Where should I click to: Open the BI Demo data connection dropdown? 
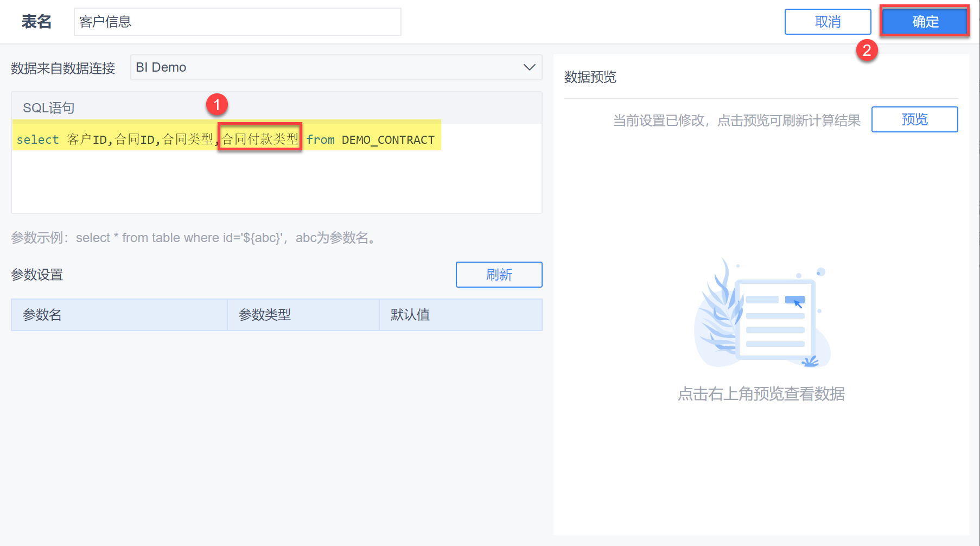click(336, 67)
